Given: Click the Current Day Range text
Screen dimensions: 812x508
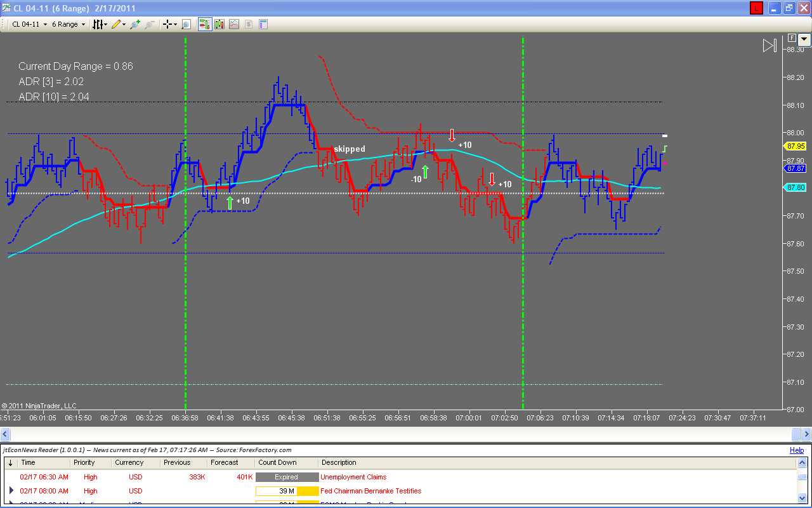Looking at the screenshot, I should [x=75, y=66].
